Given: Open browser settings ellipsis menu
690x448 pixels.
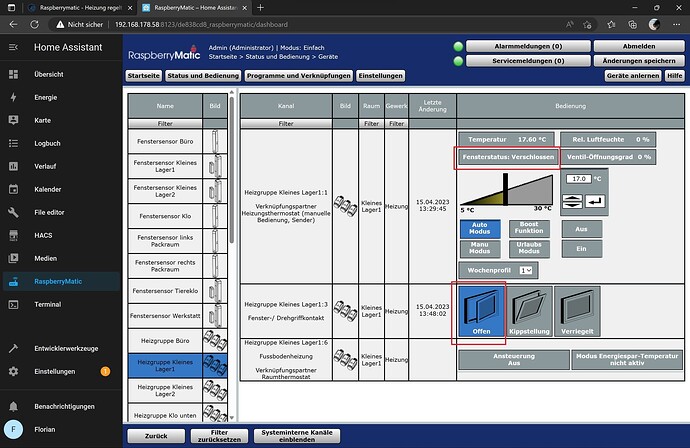Looking at the screenshot, I should [676, 25].
